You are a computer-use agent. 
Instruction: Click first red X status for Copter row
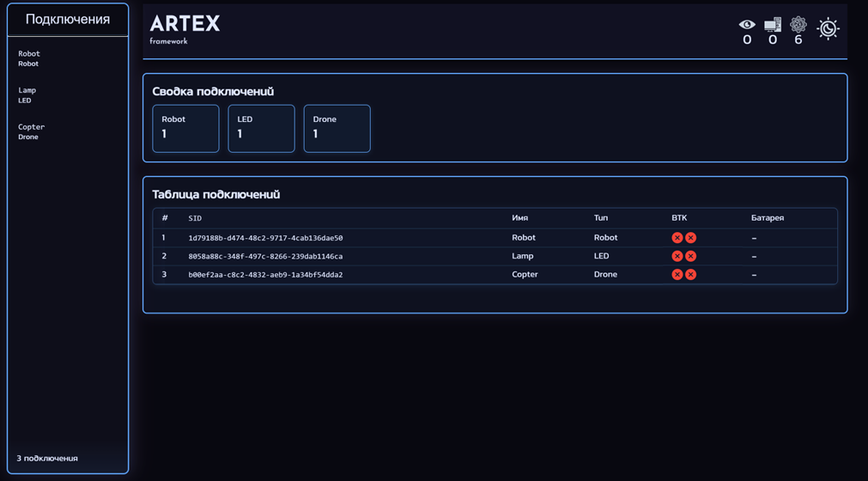677,275
